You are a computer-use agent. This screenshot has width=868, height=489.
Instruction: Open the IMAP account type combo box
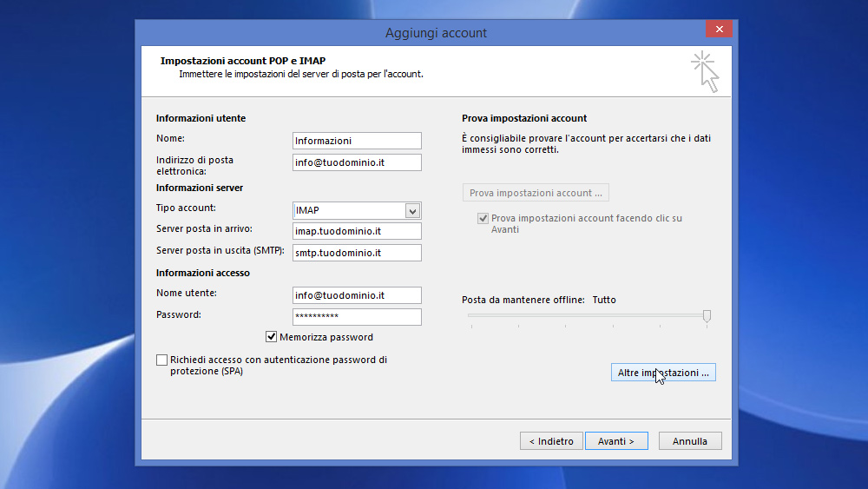(357, 210)
